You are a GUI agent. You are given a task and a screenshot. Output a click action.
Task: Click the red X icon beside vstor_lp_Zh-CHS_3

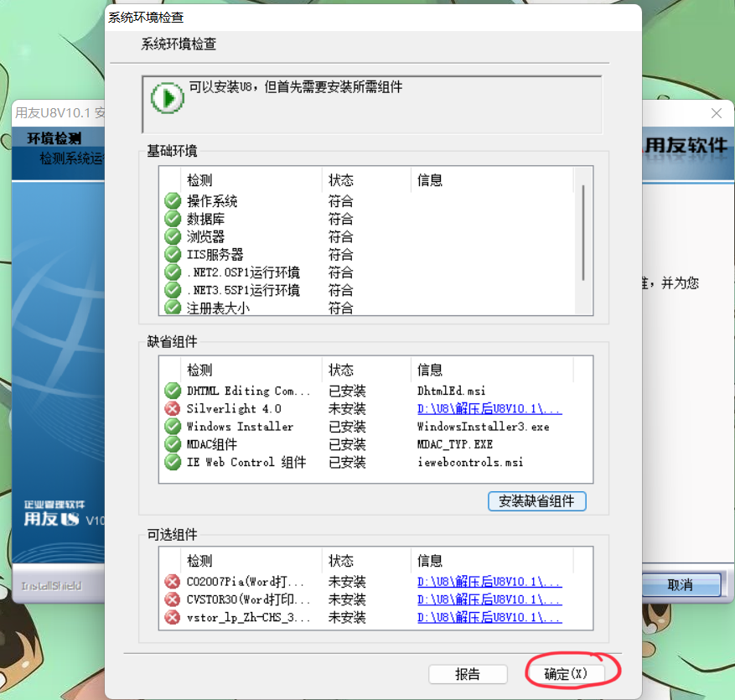(x=173, y=617)
